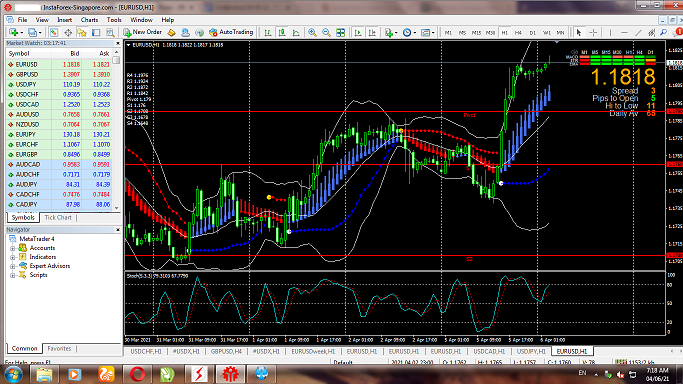Viewport: 683px width, 384px height.
Task: Expand the Expert Advisors tree node
Action: click(x=13, y=266)
